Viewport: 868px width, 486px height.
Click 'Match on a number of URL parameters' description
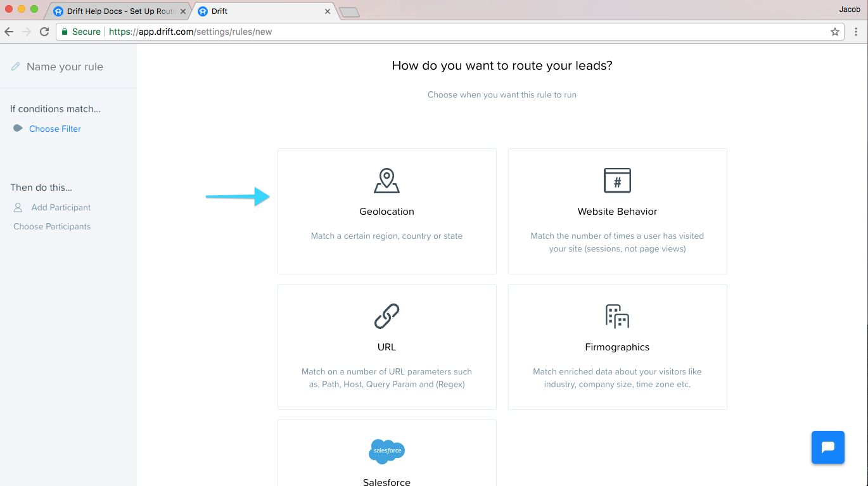pyautogui.click(x=386, y=378)
